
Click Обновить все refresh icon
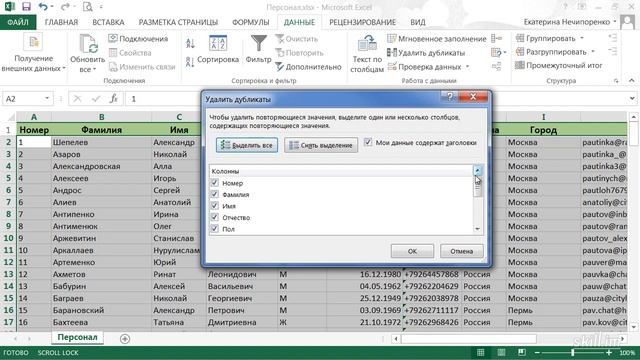click(88, 44)
